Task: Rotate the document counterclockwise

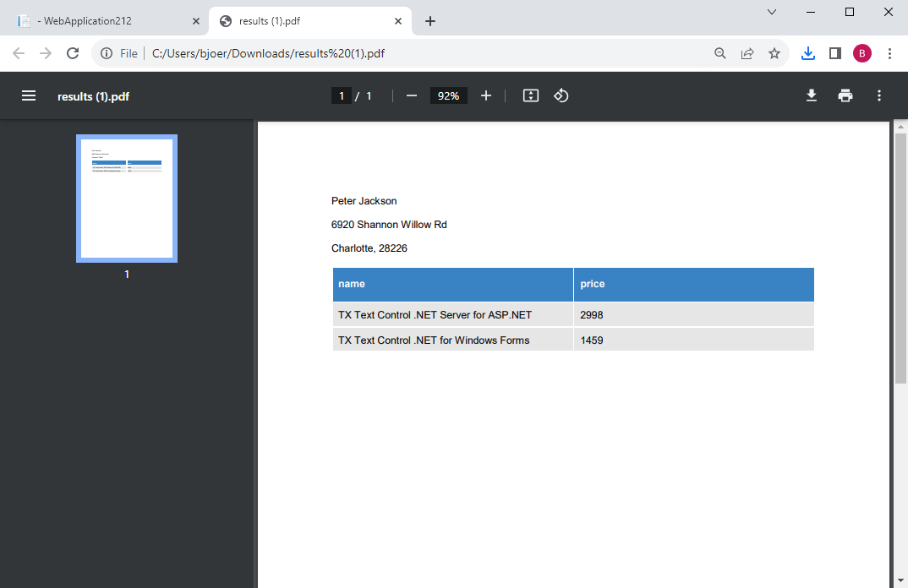Action: coord(561,96)
